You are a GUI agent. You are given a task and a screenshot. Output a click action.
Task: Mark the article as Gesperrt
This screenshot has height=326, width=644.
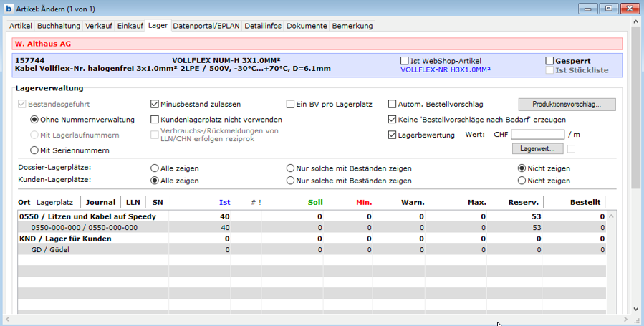coord(550,61)
